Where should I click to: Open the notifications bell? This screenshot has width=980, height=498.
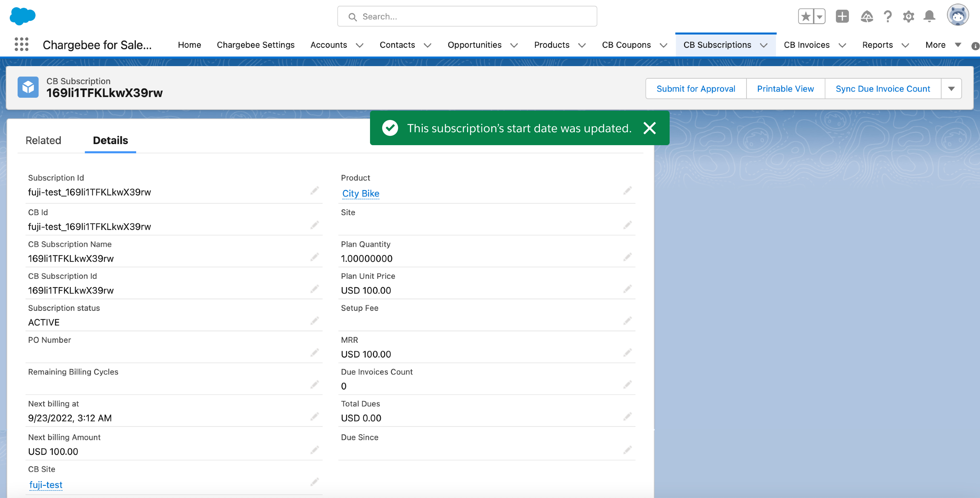[x=929, y=17]
